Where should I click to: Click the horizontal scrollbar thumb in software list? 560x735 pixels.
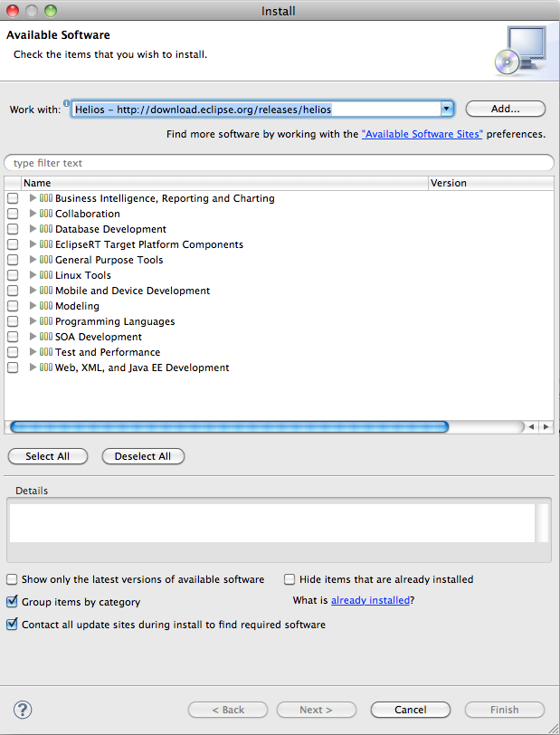click(x=229, y=426)
